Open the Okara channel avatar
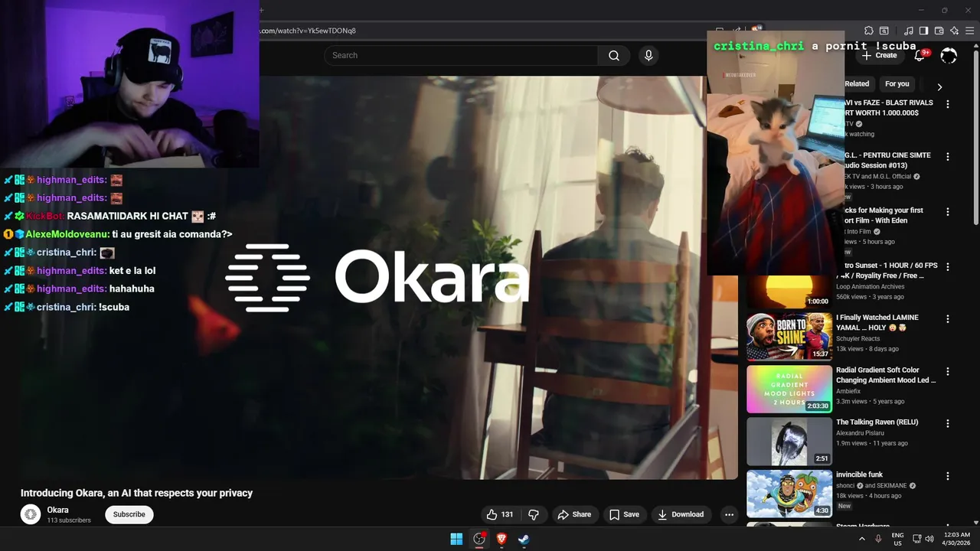The image size is (980, 551). click(x=31, y=514)
